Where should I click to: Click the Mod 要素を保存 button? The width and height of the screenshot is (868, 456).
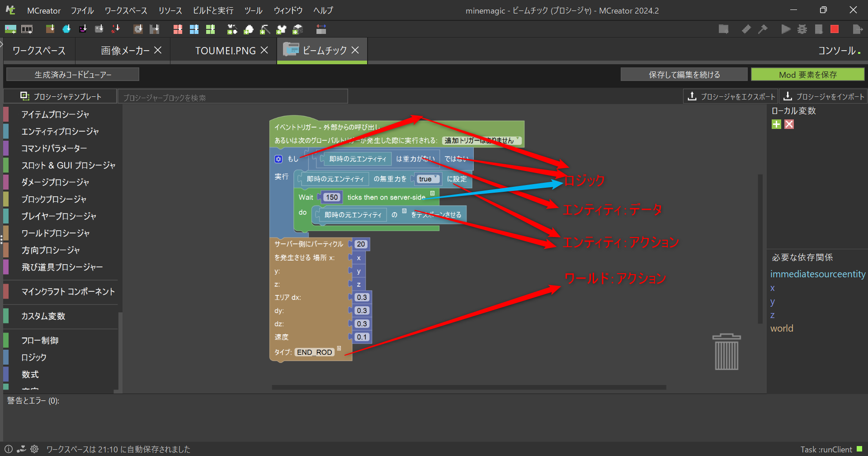tap(808, 75)
